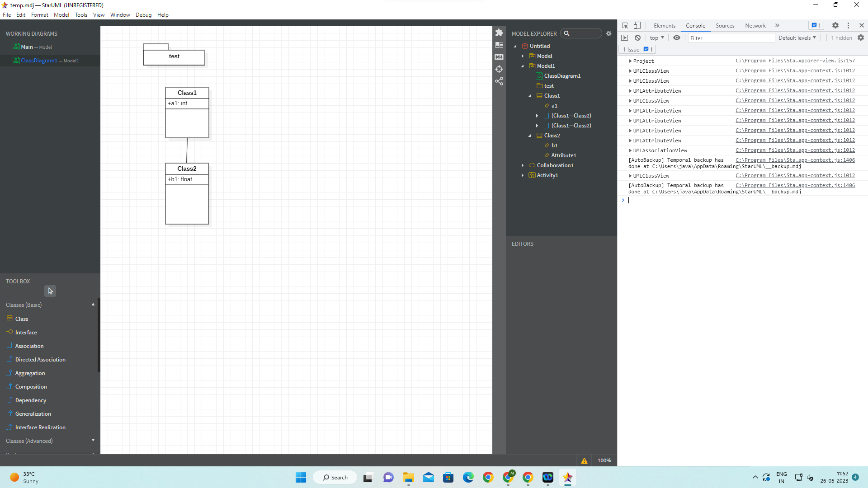Click the share icon in right sidebar

pyautogui.click(x=499, y=81)
